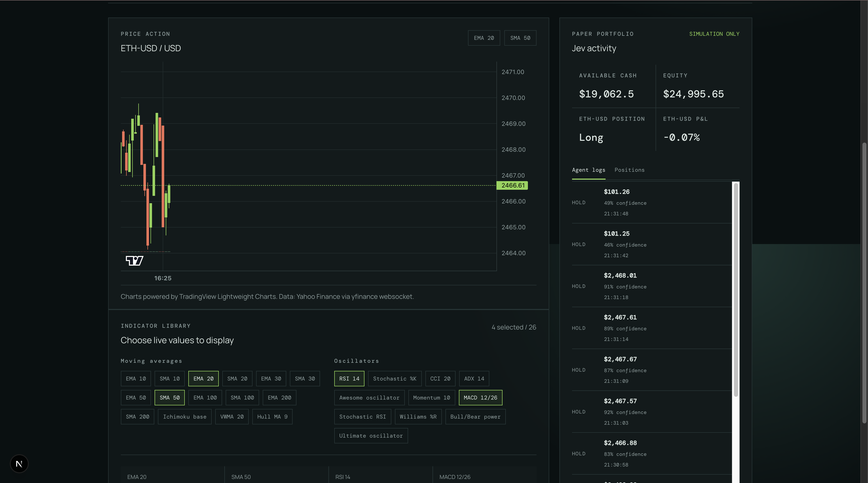This screenshot has height=483, width=868.
Task: Toggle EMA 10 indicator
Action: pyautogui.click(x=136, y=378)
